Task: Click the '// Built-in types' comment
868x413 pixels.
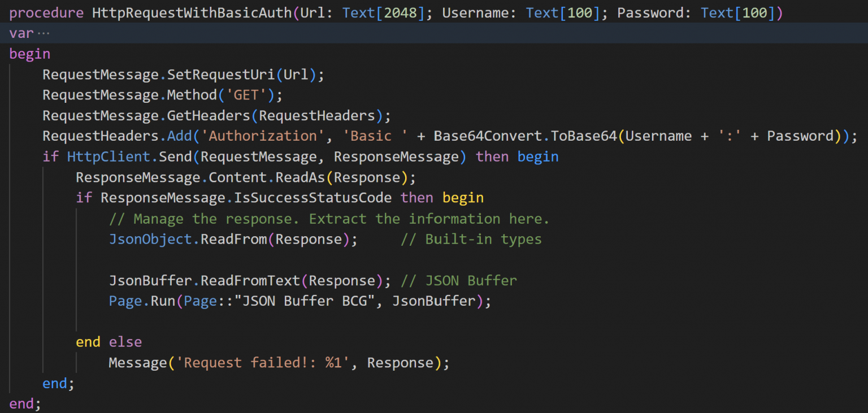Action: point(471,239)
